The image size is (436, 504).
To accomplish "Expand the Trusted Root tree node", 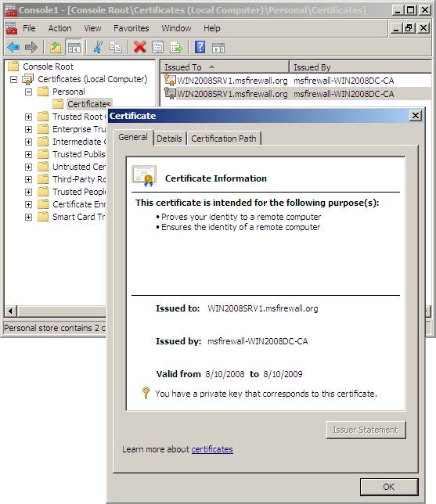I will (29, 117).
